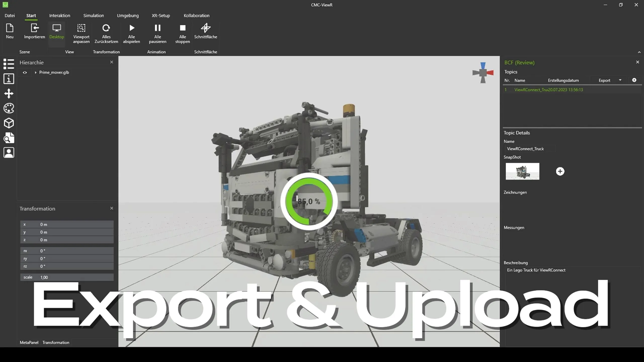Screen dimensions: 644x362
Task: Click the Viewport anpassen tool
Action: [81, 28]
